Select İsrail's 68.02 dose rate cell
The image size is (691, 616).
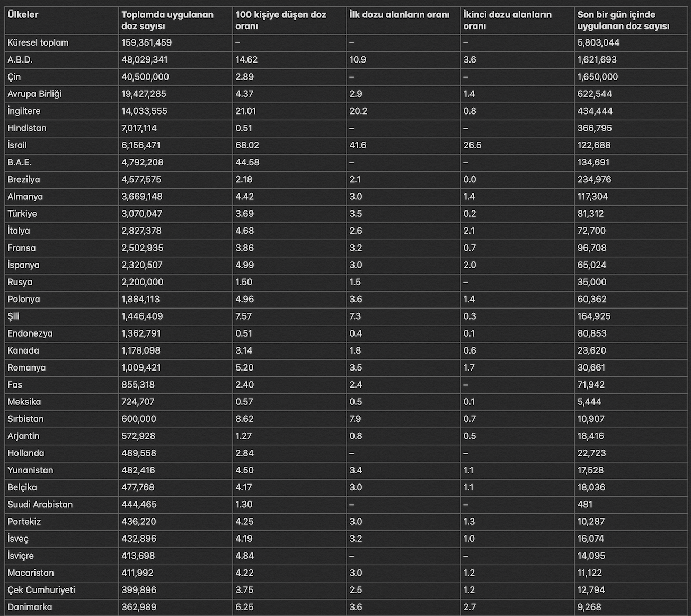(245, 145)
